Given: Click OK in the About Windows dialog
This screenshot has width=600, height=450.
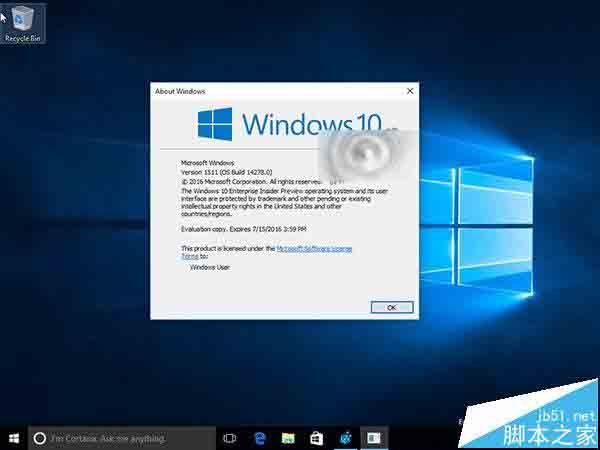Looking at the screenshot, I should tap(392, 307).
